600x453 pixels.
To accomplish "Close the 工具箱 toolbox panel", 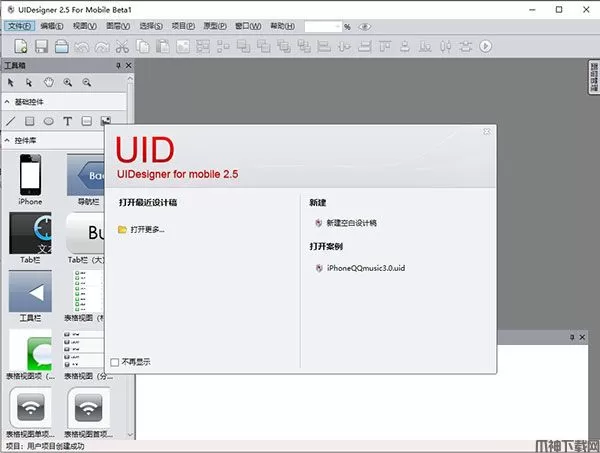I will [x=129, y=66].
